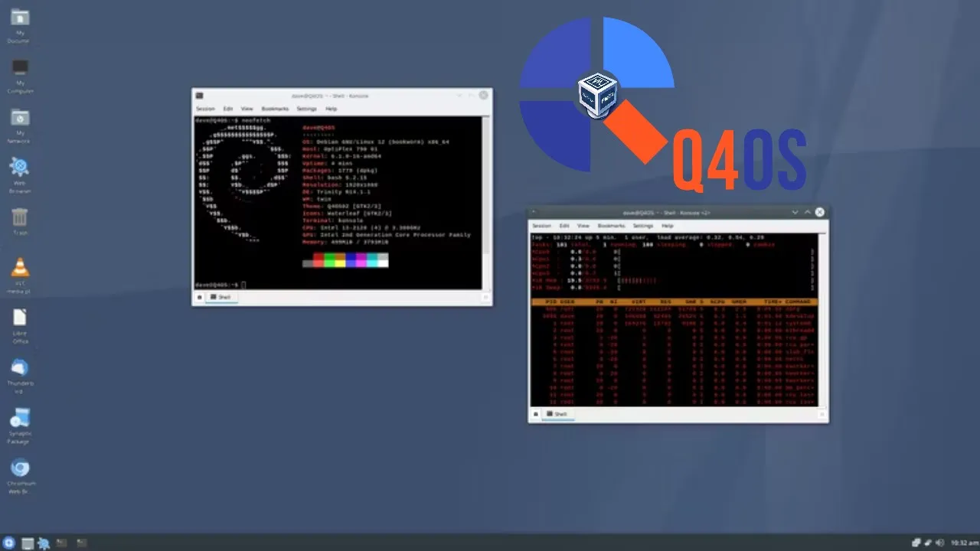The height and width of the screenshot is (551, 980).
Task: Click the volume icon in the system tray
Action: pos(939,543)
